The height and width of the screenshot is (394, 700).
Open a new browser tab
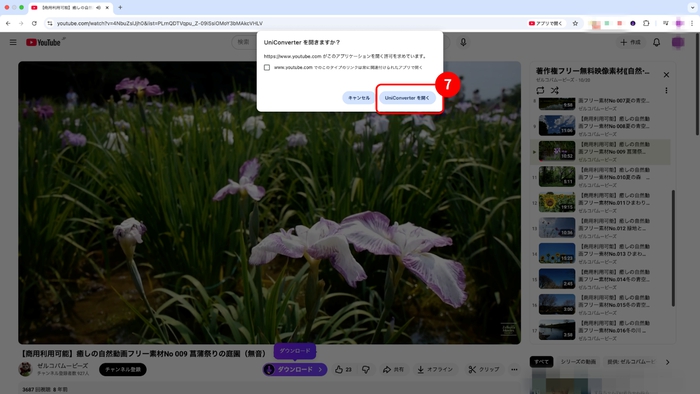tap(120, 8)
